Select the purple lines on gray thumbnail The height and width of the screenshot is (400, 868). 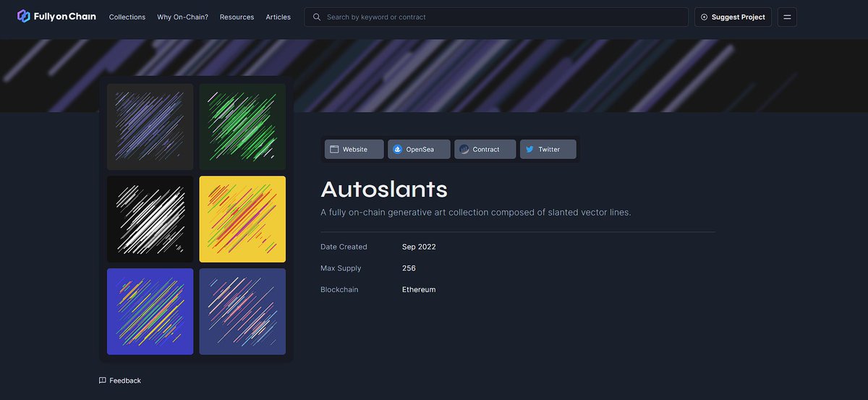coord(150,127)
